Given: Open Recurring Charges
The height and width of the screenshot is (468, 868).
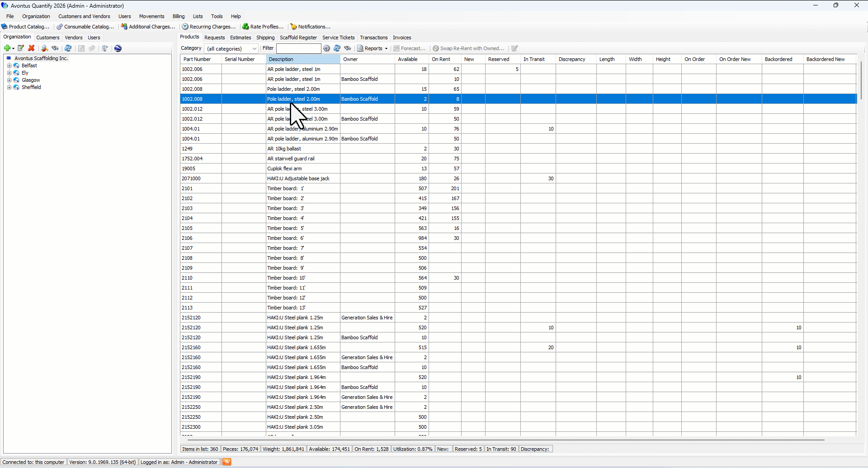Looking at the screenshot, I should 209,27.
